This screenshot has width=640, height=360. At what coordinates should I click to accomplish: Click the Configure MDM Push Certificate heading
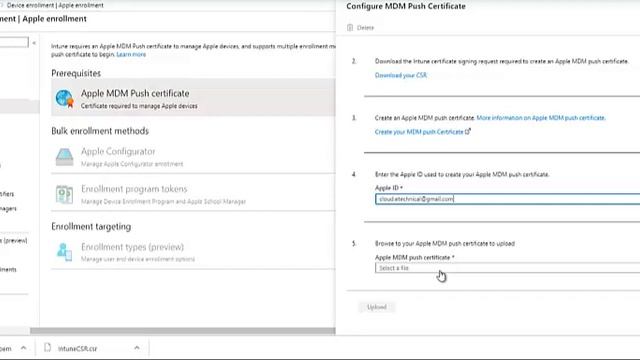[406, 6]
